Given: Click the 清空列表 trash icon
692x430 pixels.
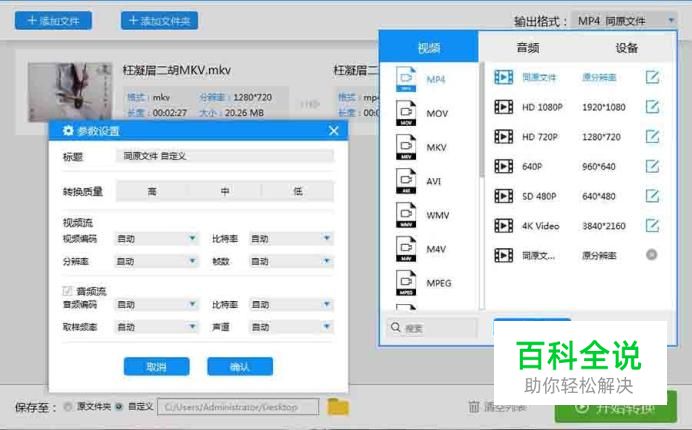Looking at the screenshot, I should coord(474,407).
